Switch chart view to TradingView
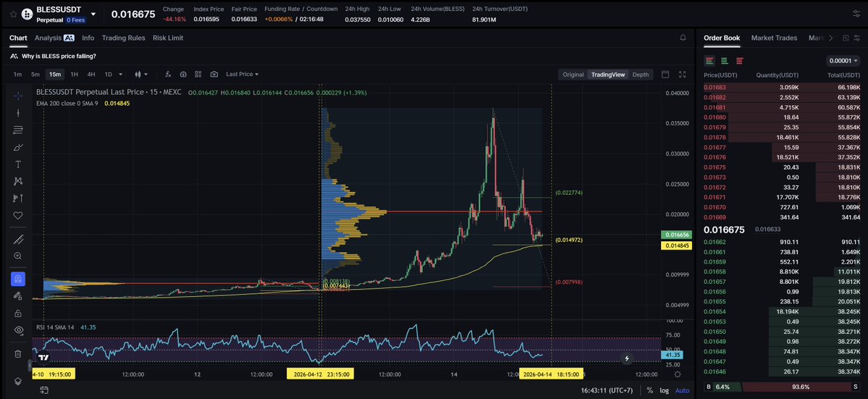The width and height of the screenshot is (868, 399). [608, 74]
